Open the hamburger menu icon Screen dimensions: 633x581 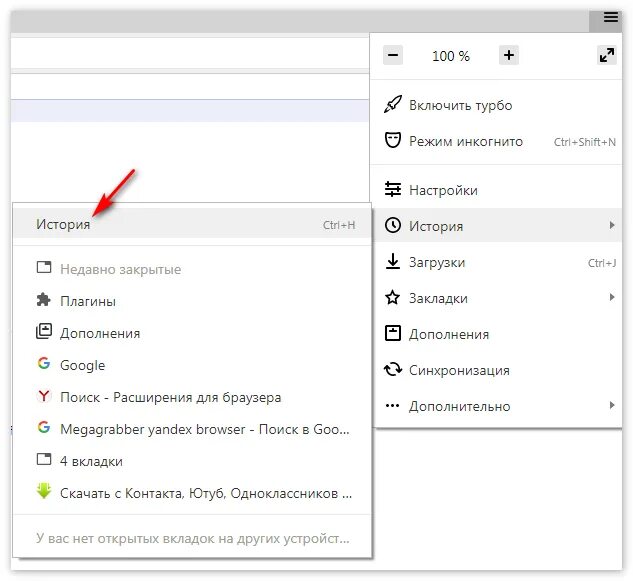tap(610, 18)
